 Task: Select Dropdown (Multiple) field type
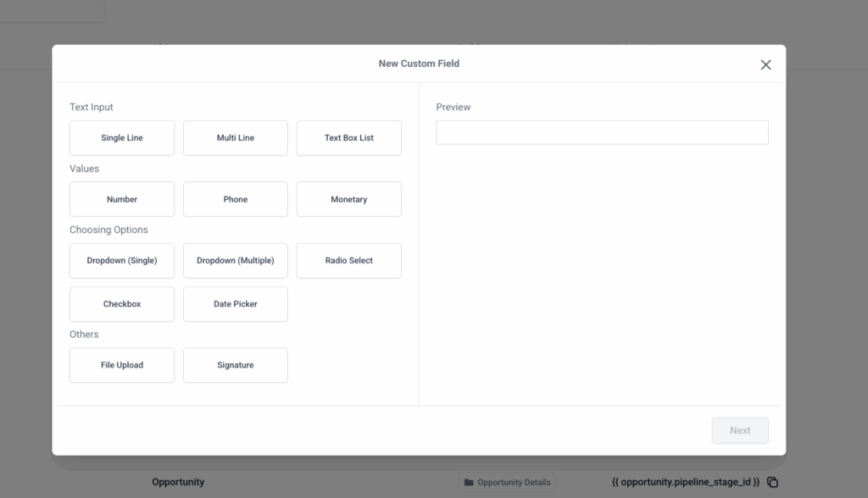(x=236, y=261)
